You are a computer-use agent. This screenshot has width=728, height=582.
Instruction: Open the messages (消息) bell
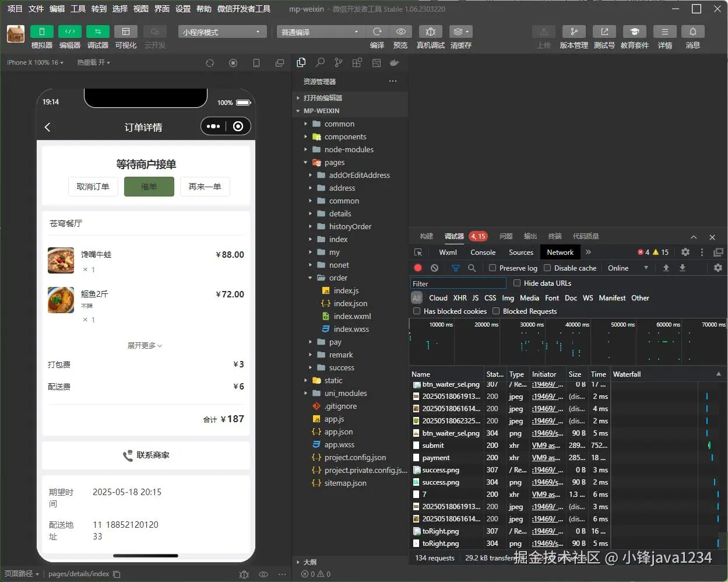(x=693, y=31)
